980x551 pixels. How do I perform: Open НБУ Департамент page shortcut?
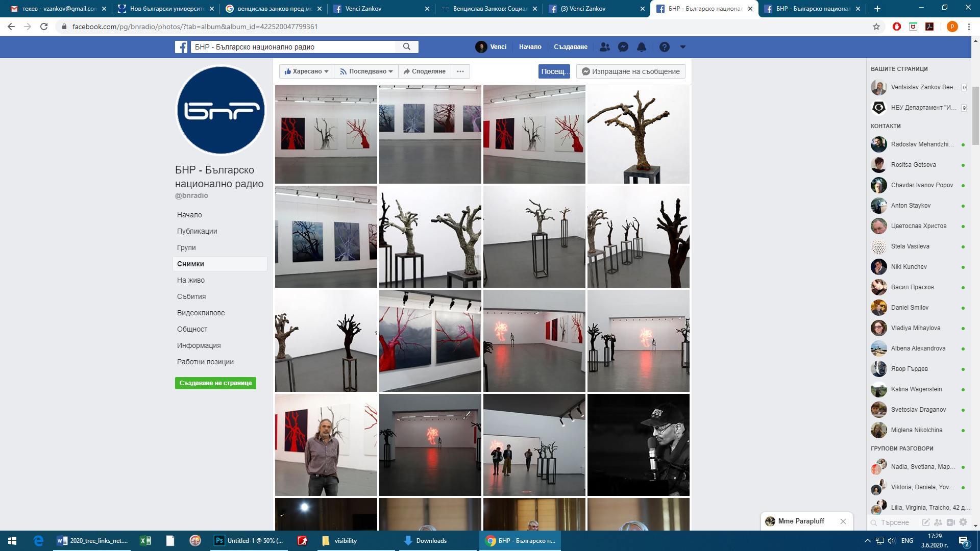point(918,108)
